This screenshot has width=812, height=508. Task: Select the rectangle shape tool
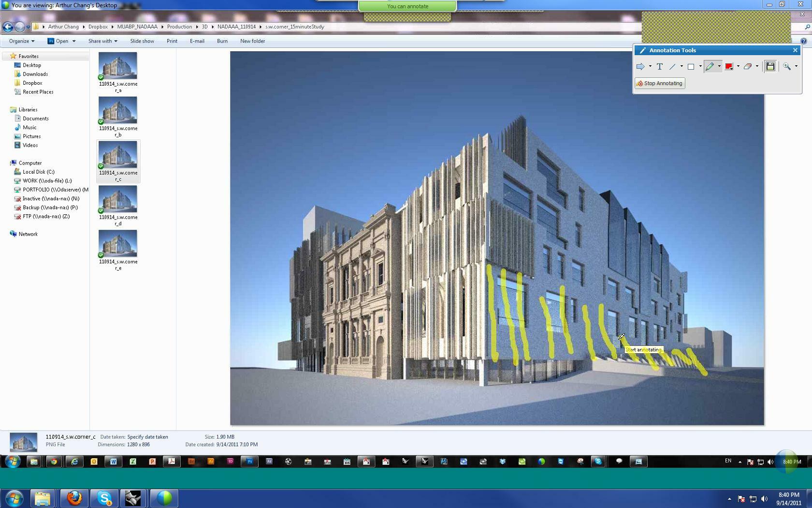tap(691, 67)
